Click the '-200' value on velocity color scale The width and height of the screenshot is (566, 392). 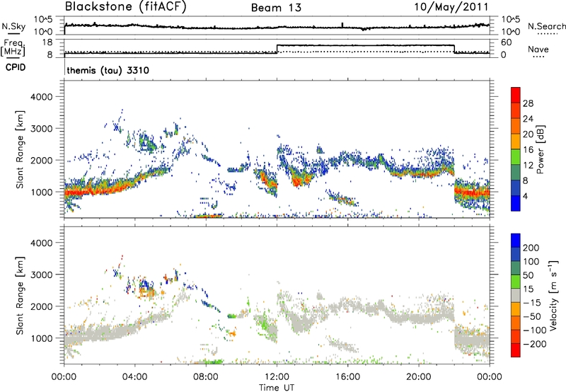pyautogui.click(x=534, y=344)
